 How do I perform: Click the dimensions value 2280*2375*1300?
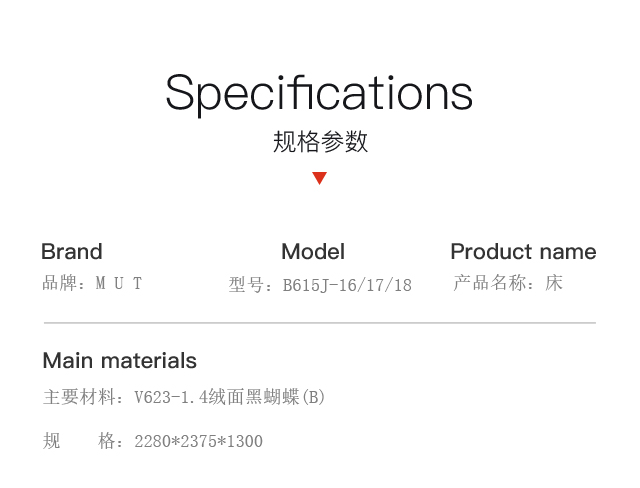pos(198,441)
